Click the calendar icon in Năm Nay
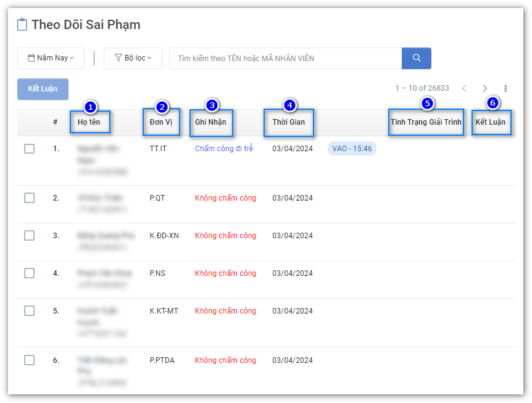 pos(31,58)
